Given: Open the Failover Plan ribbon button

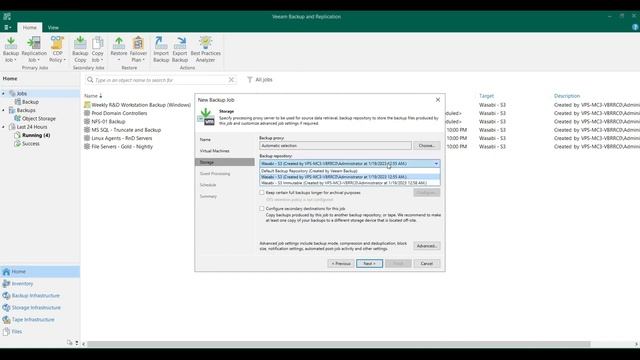Looking at the screenshot, I should click(x=138, y=49).
